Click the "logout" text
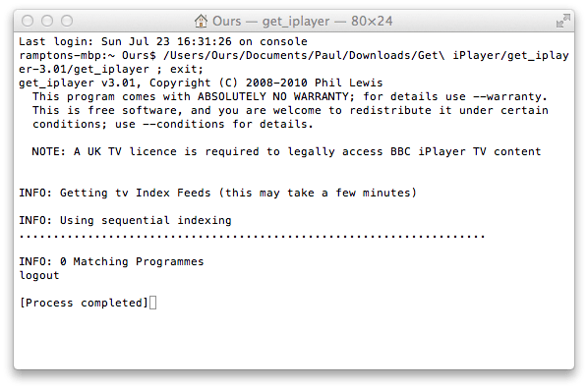Screen dimensions: 588x389 point(39,275)
